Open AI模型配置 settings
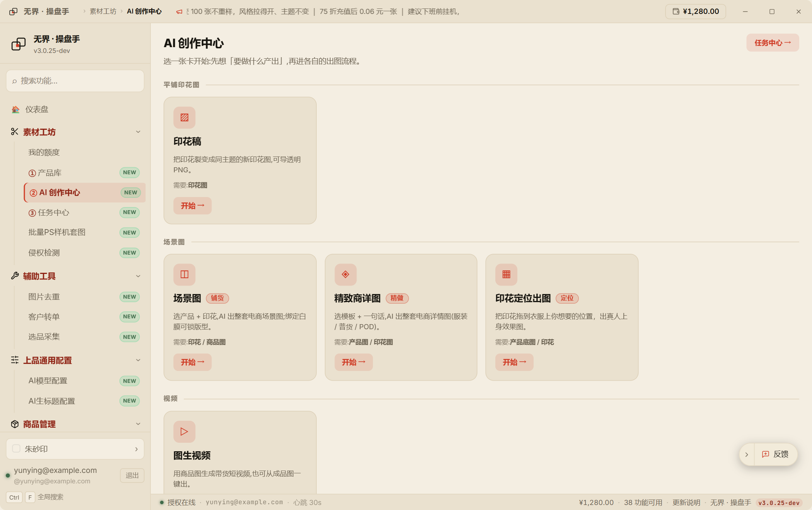 pos(84,381)
